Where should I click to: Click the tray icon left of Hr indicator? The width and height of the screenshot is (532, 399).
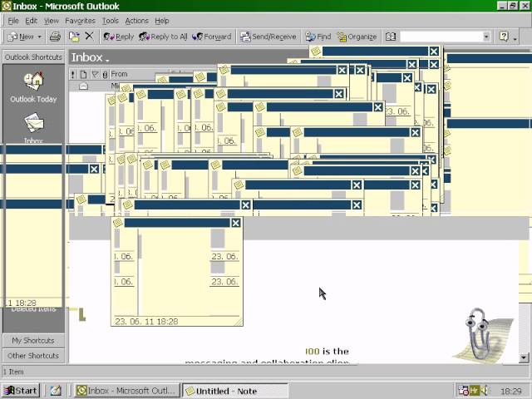coord(463,391)
